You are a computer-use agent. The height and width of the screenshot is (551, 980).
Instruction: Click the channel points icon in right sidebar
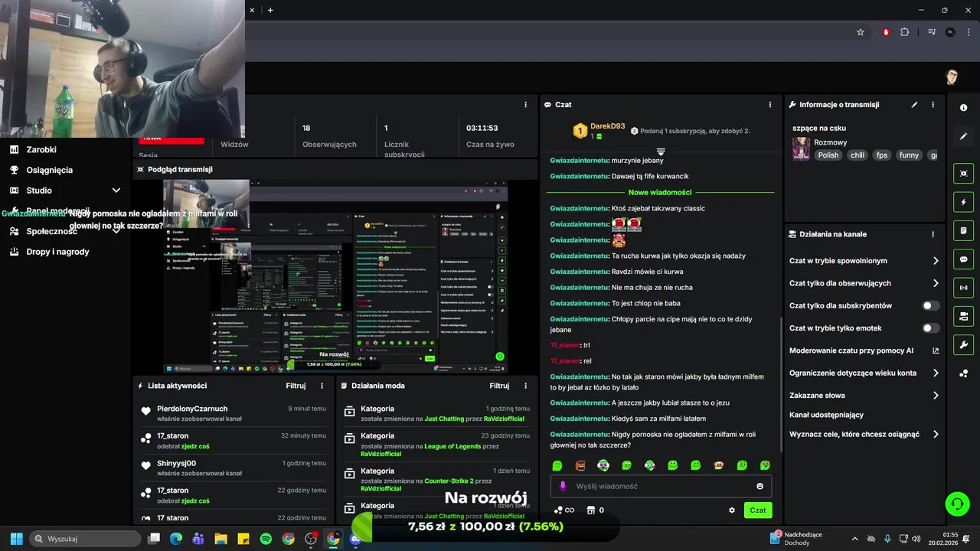(x=963, y=373)
